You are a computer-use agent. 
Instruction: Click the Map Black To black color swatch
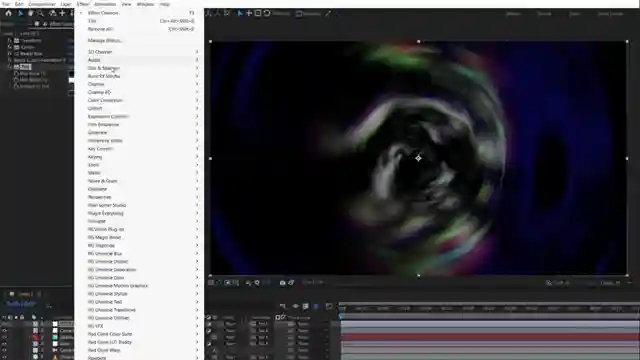click(71, 74)
